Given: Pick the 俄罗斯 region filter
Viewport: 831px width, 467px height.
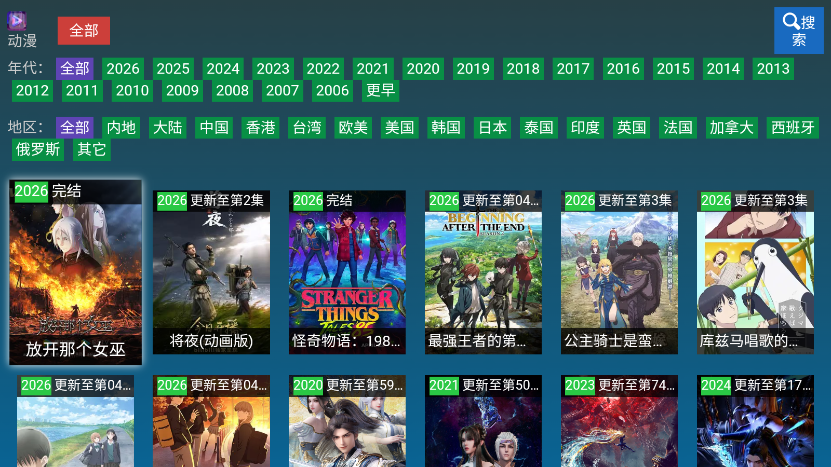Looking at the screenshot, I should (x=38, y=150).
